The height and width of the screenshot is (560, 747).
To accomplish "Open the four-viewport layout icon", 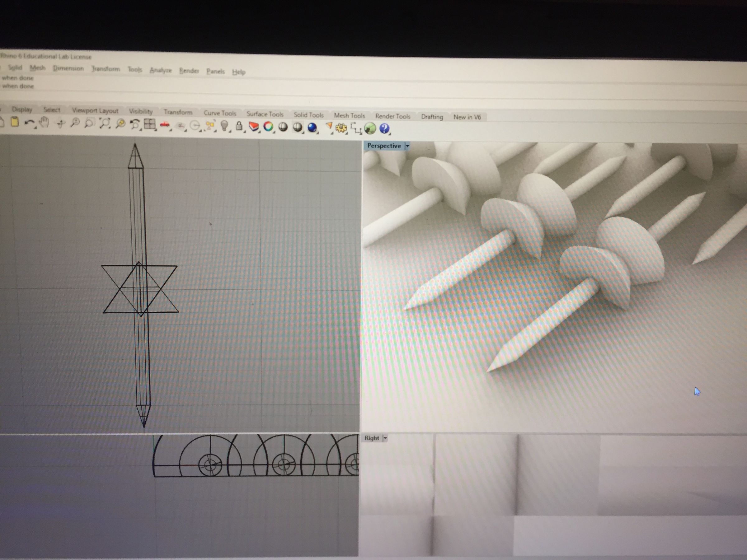I will [149, 124].
